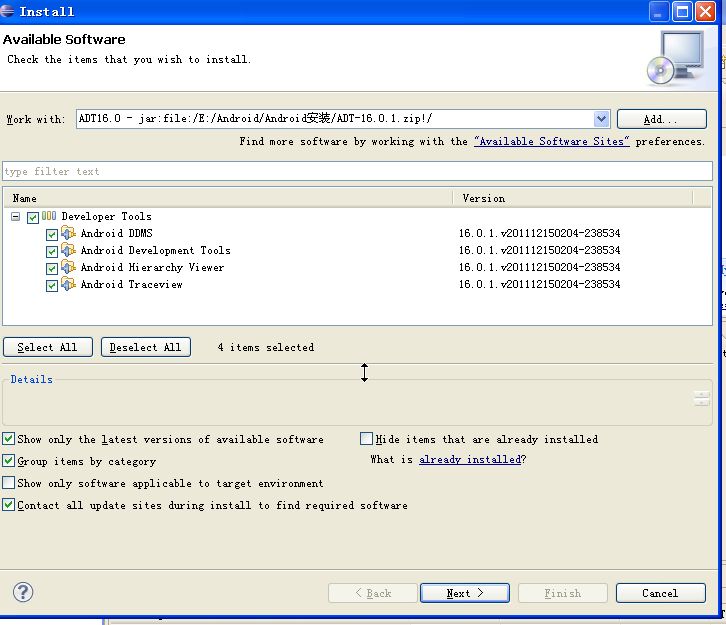
Task: Click the Android Development Tools plugin icon
Action: coord(68,250)
